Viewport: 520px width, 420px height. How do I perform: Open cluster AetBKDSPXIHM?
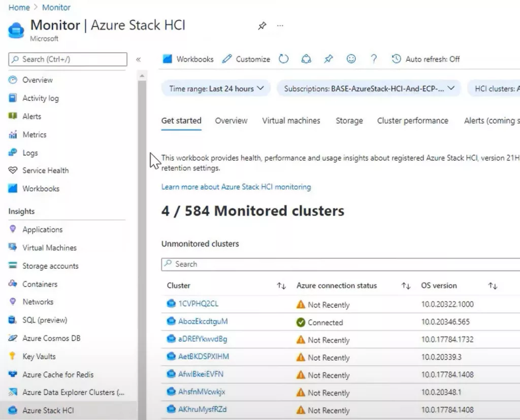[x=204, y=357]
